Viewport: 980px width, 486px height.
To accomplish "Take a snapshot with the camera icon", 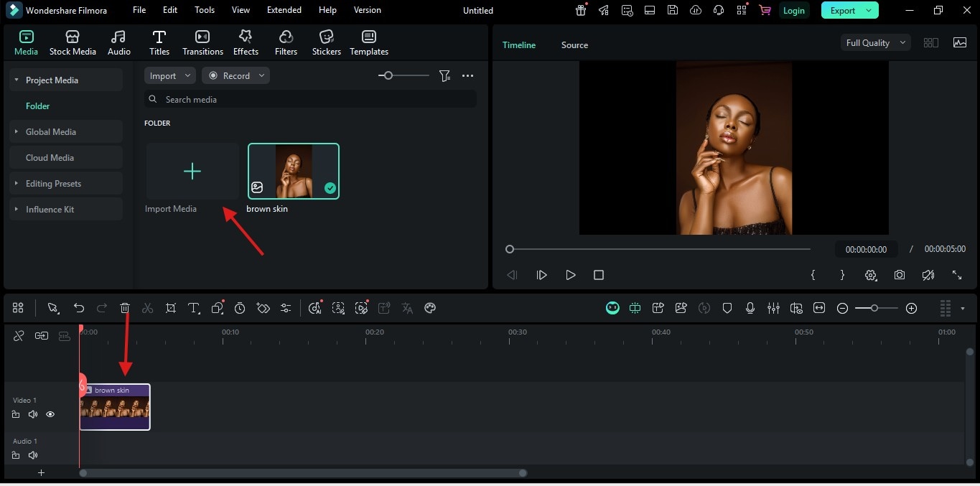I will click(899, 275).
